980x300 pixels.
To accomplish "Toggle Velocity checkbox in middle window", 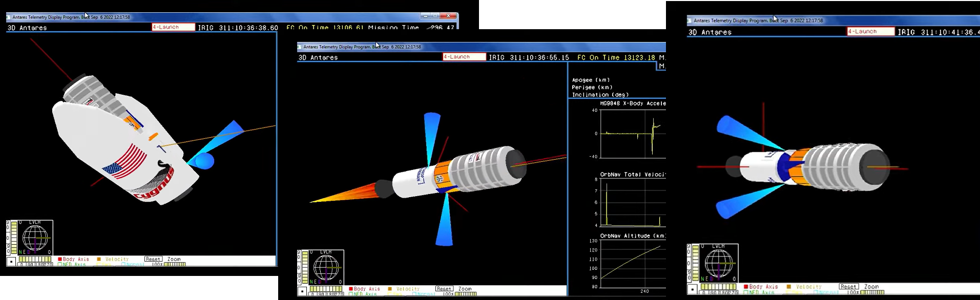I will [x=390, y=289].
